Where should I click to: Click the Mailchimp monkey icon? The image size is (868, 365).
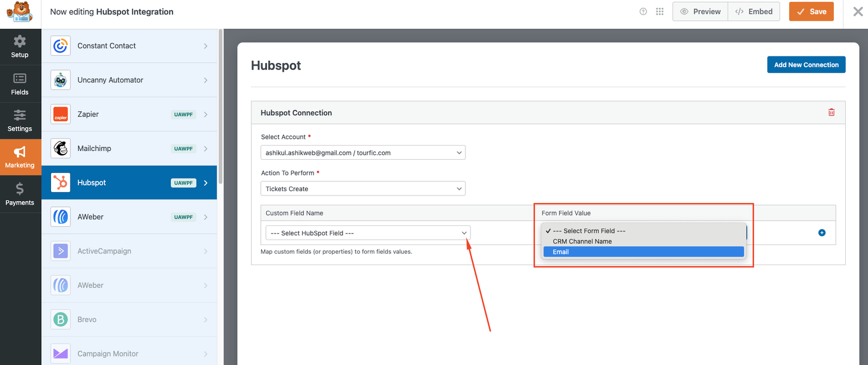[x=61, y=148]
